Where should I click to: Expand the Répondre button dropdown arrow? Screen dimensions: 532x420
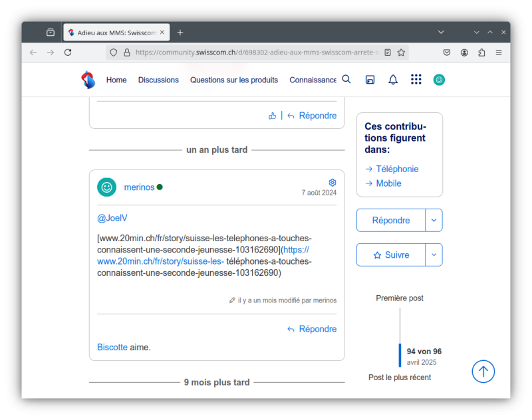pyautogui.click(x=434, y=221)
